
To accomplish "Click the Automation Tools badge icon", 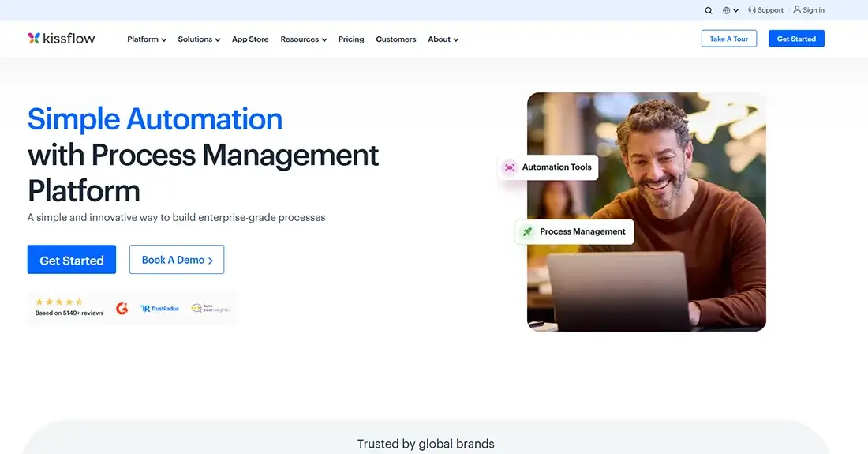I will pos(510,167).
